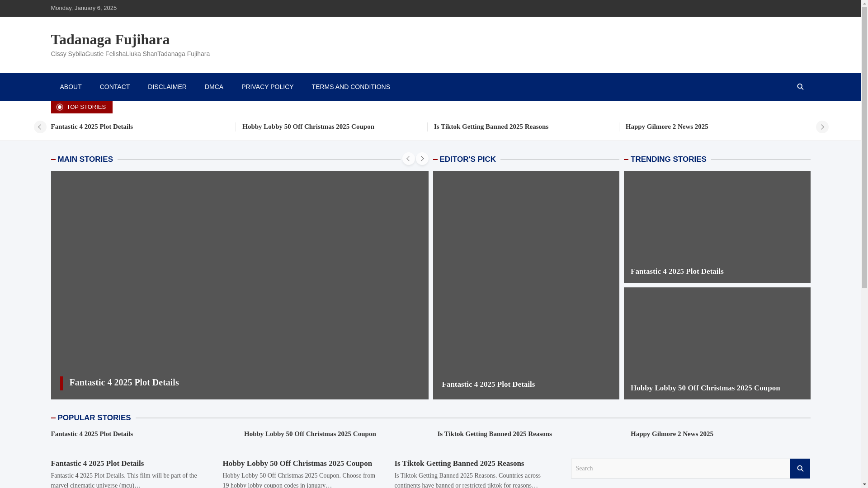Open the ABOUT menu item

71,87
